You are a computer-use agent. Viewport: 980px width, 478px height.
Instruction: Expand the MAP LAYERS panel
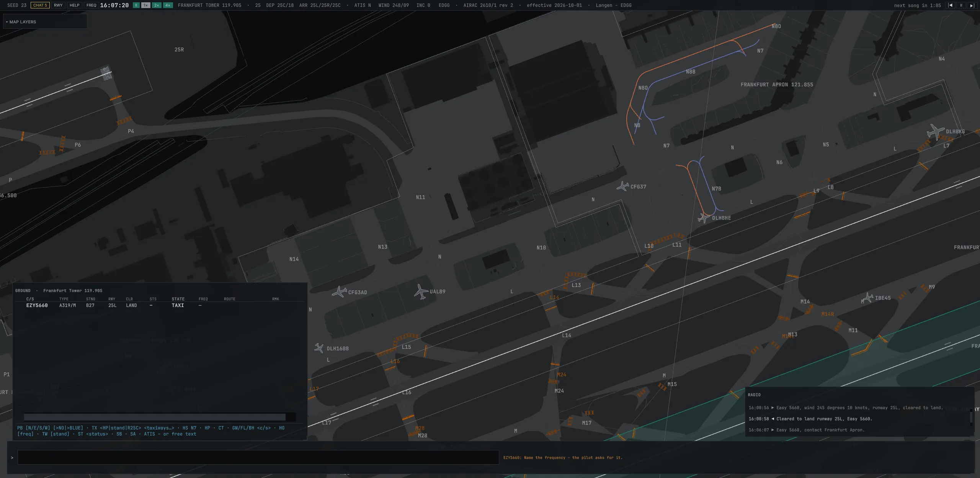pos(45,22)
